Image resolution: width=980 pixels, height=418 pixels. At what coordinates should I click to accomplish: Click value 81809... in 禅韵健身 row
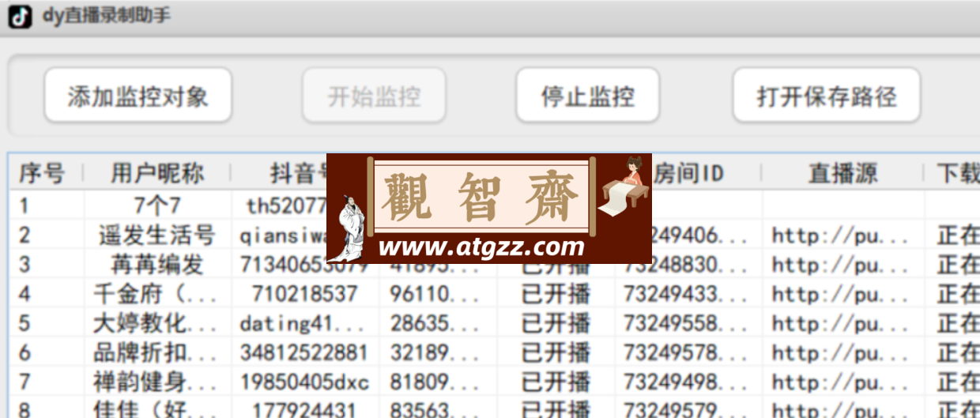434,382
